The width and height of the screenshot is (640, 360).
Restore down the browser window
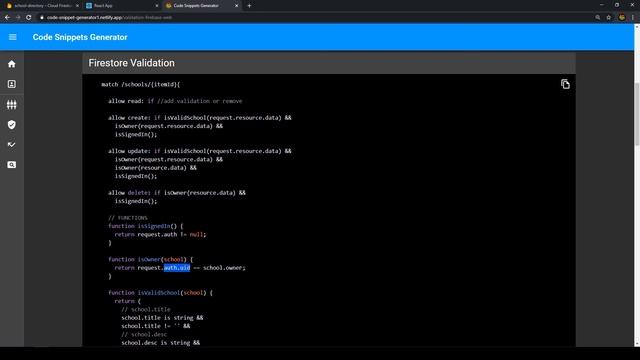click(617, 5)
